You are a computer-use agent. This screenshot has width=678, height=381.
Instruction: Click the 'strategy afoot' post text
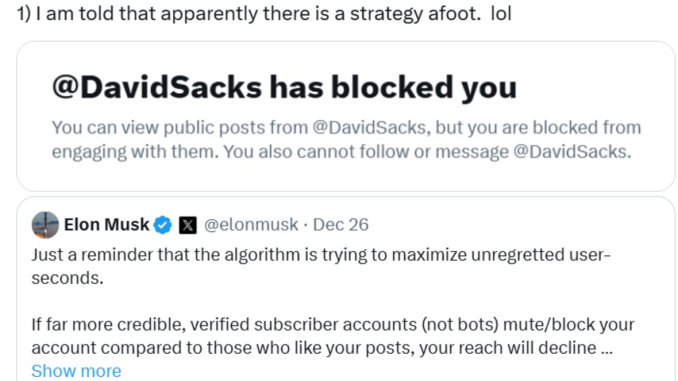click(264, 14)
